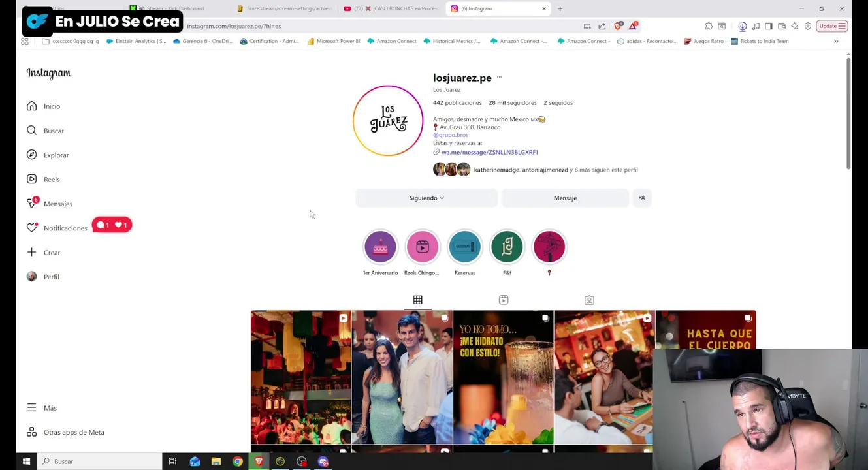Open a new browser tab
Image resolution: width=868 pixels, height=470 pixels.
560,8
